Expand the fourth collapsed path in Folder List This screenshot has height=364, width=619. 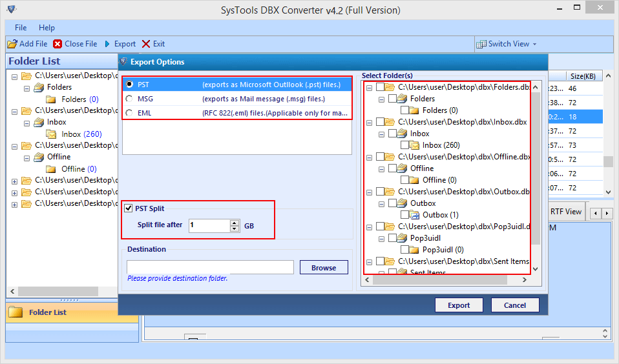click(x=15, y=182)
